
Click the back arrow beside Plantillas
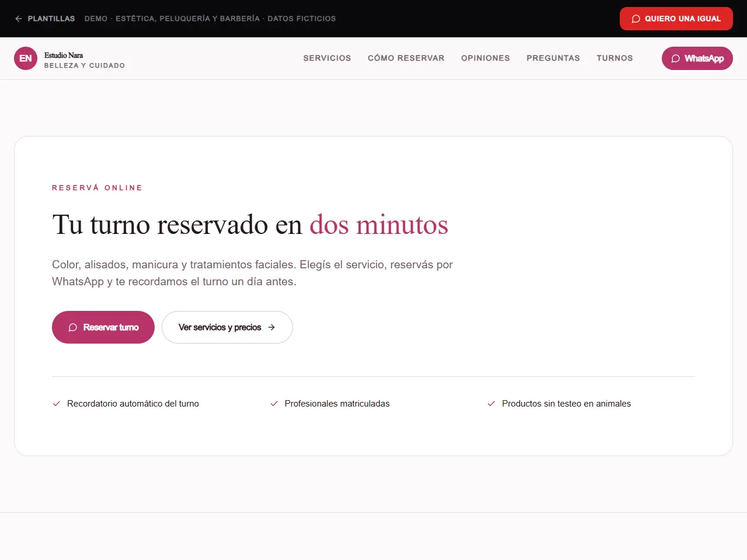click(19, 19)
